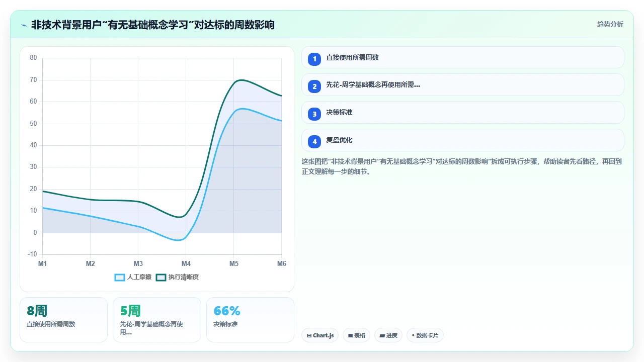644x362 pixels.
Task: Click the 趋势分析 label in header
Action: pos(610,24)
